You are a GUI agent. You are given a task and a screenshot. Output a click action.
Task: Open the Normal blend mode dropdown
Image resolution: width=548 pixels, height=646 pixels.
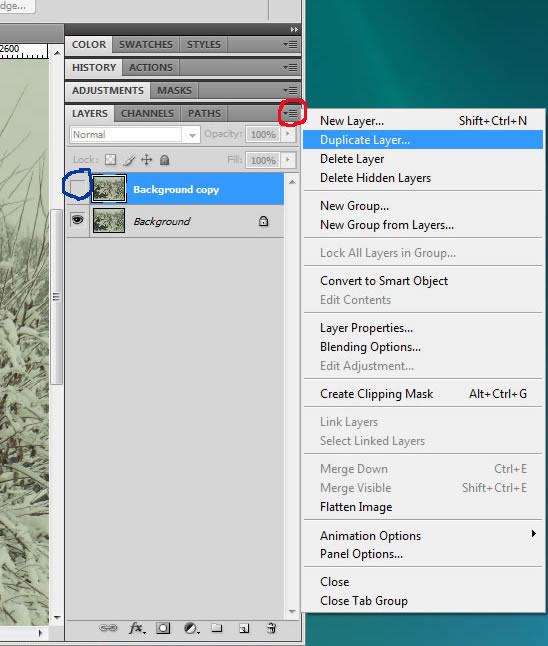(135, 134)
